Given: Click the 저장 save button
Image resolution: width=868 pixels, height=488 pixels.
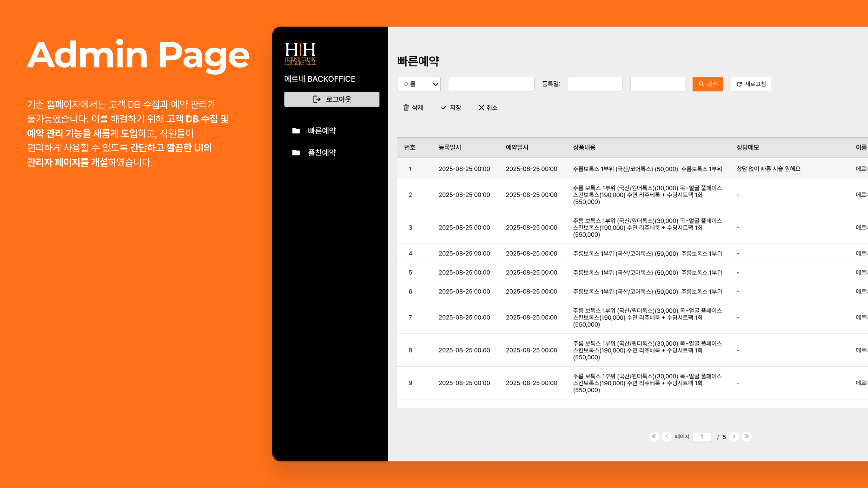Looking at the screenshot, I should point(451,108).
